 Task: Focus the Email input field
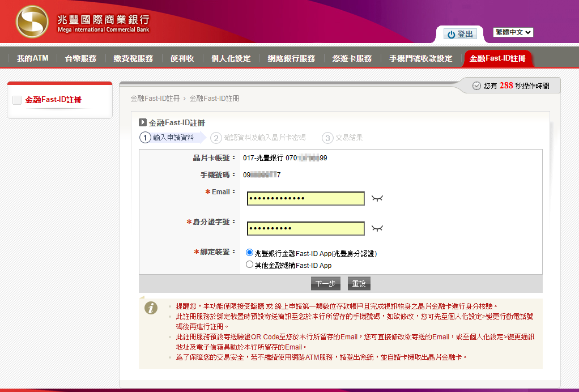click(306, 198)
